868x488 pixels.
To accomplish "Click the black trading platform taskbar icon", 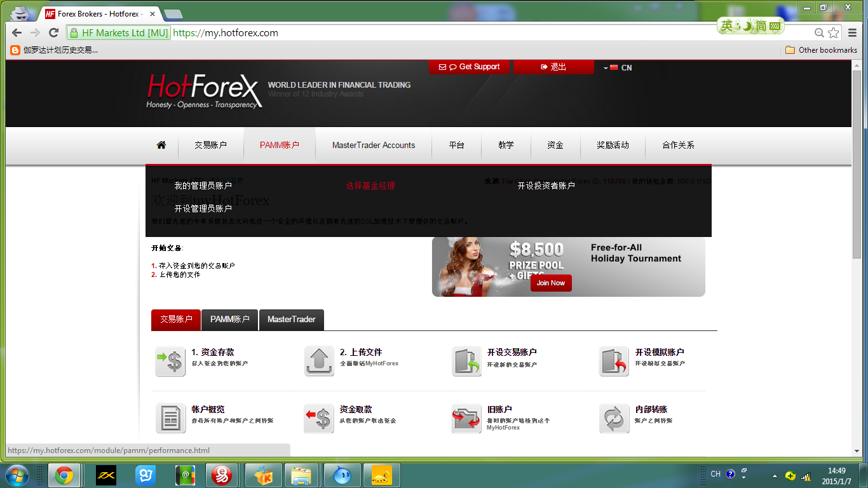I will (105, 475).
